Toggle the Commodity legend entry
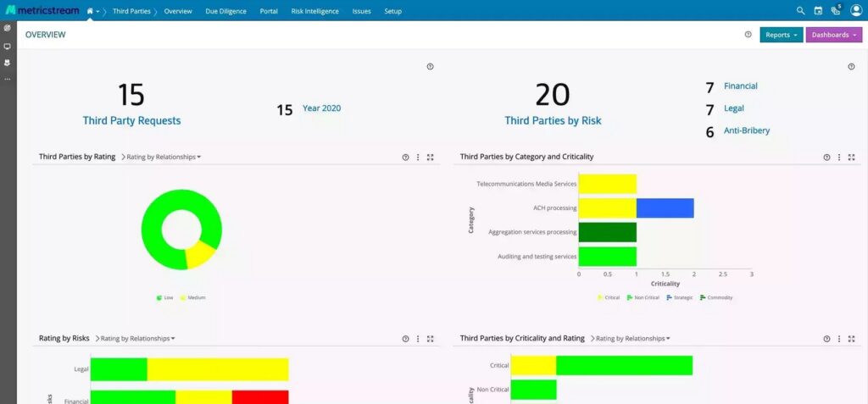 [x=716, y=298]
